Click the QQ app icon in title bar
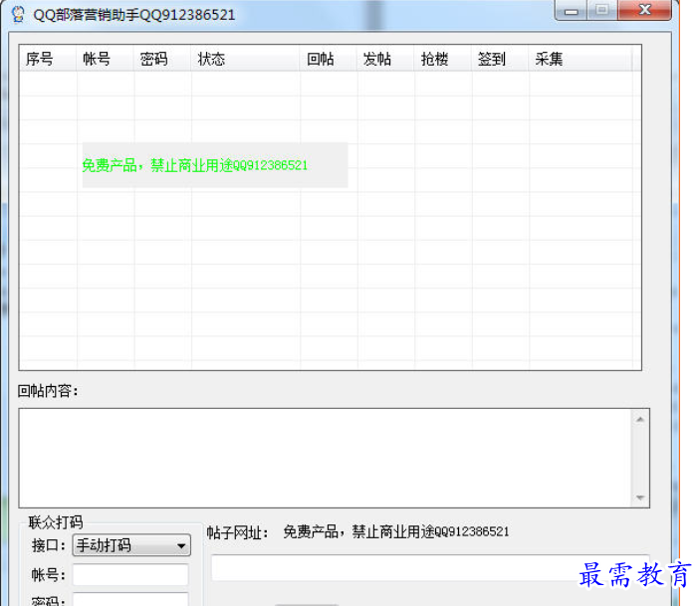 pos(19,14)
